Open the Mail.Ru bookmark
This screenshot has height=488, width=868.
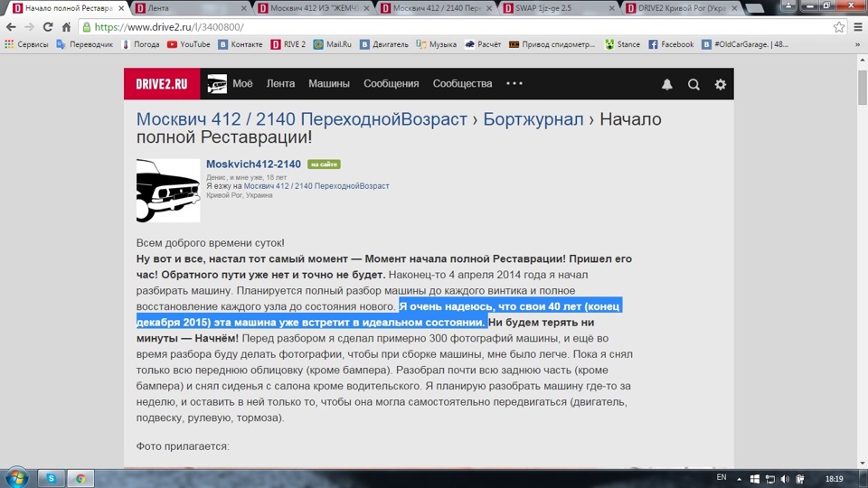pyautogui.click(x=332, y=44)
